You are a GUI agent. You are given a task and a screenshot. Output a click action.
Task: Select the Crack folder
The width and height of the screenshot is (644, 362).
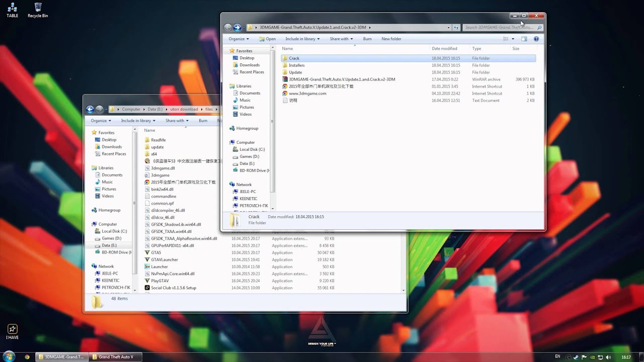(408, 58)
